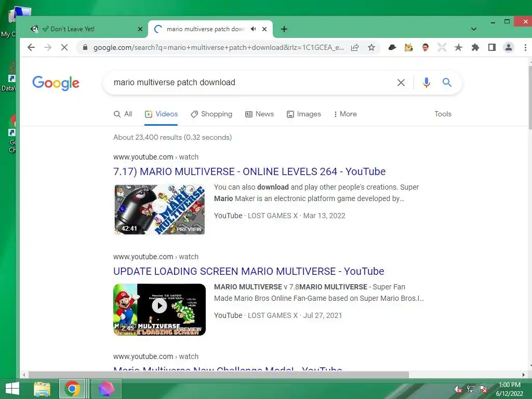Open Chrome's three-dot menu
Image resolution: width=532 pixels, height=399 pixels.
click(525, 47)
